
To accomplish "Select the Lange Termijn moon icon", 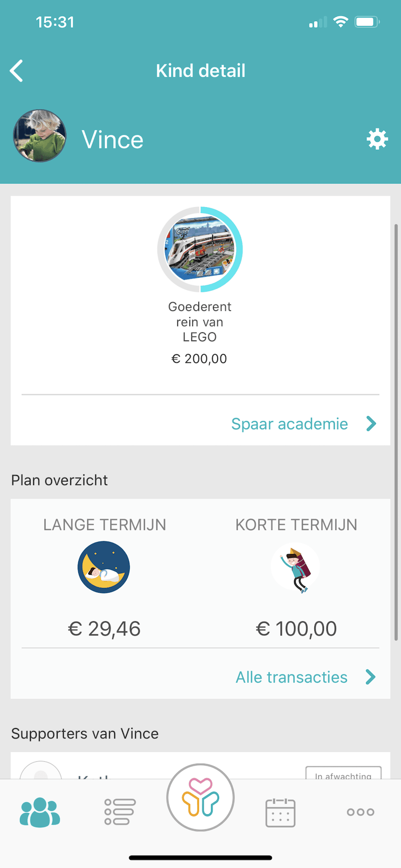I will click(104, 567).
